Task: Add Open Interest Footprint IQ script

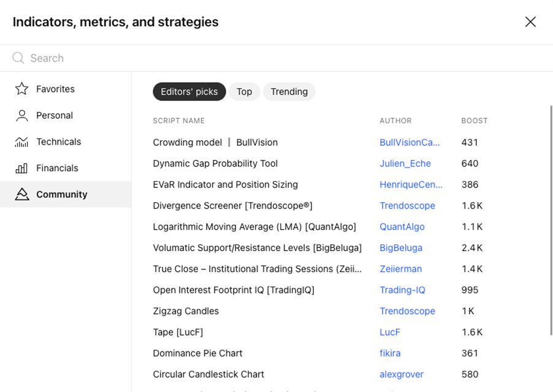Action: pos(234,290)
